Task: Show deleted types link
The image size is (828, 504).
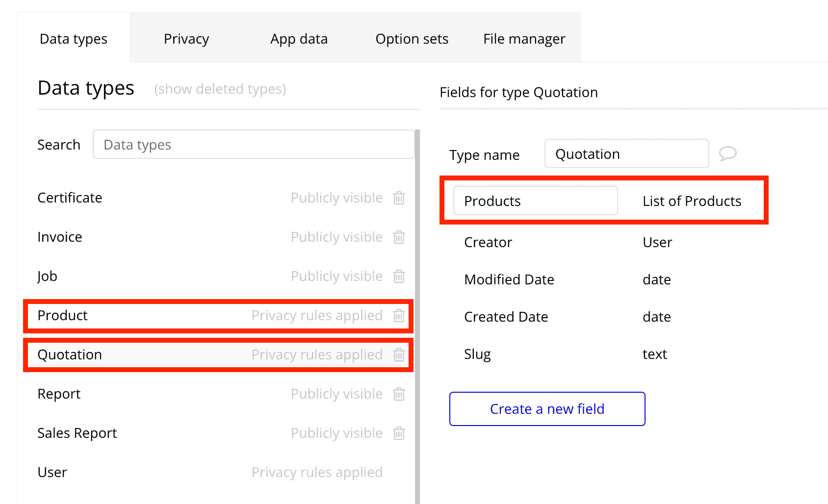Action: [x=220, y=89]
